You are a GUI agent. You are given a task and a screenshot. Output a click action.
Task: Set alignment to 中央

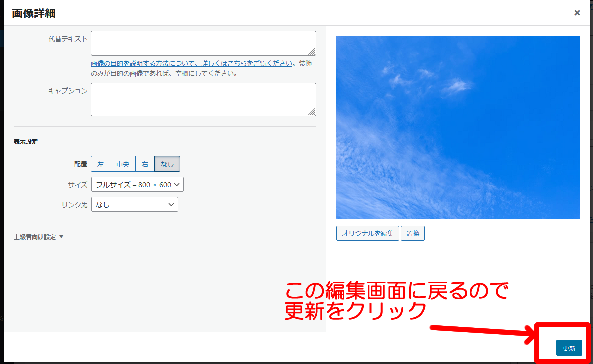point(123,164)
